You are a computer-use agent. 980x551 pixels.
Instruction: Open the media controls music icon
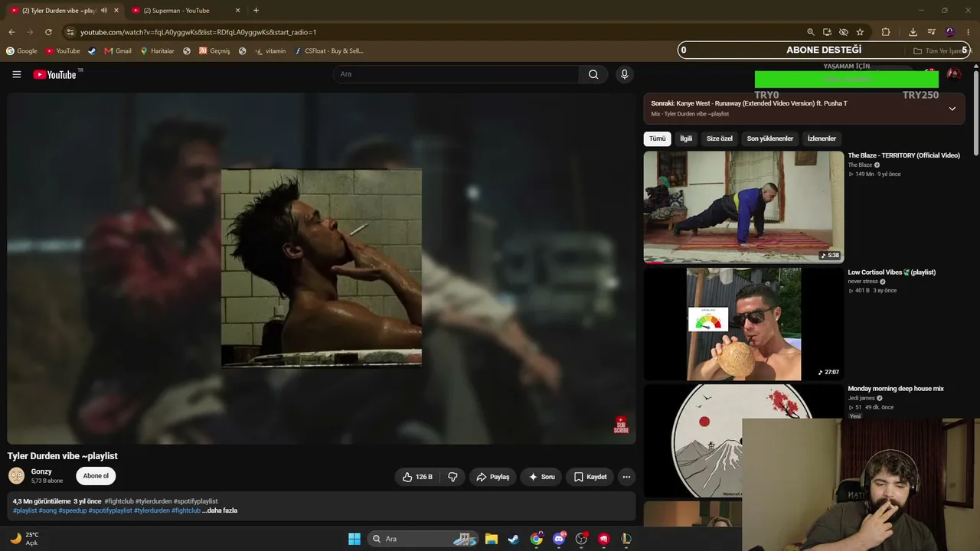point(931,32)
